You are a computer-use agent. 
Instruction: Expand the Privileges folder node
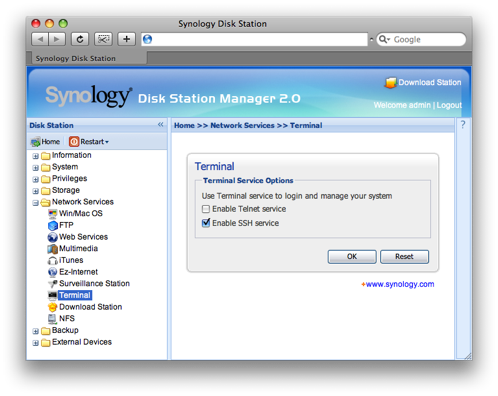click(36, 179)
